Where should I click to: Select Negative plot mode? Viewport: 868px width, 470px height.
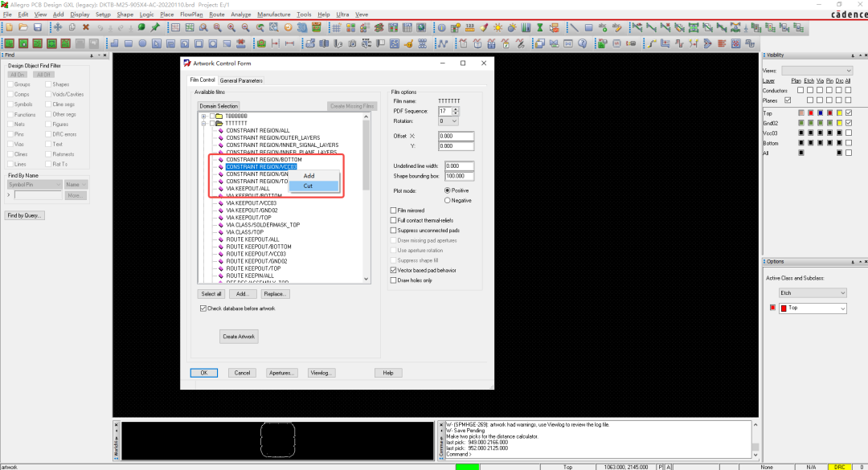[448, 200]
